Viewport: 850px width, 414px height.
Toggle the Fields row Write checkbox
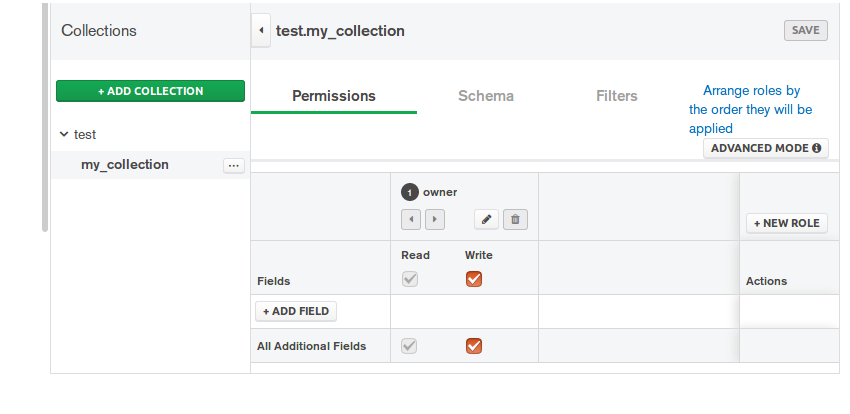pyautogui.click(x=474, y=280)
